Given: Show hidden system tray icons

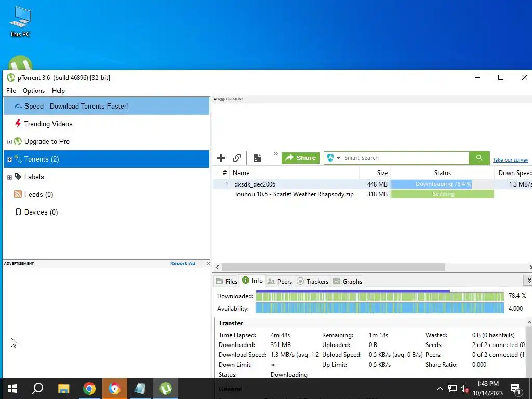Looking at the screenshot, I should (440, 389).
